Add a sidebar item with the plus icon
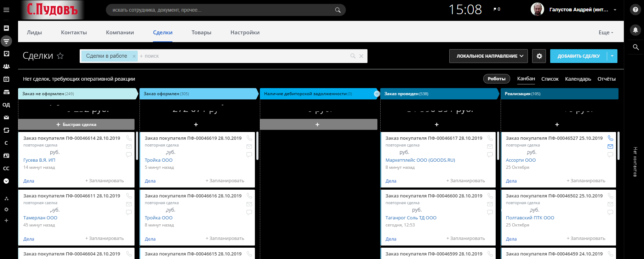Viewport: 644px width, 259px height. (6, 220)
